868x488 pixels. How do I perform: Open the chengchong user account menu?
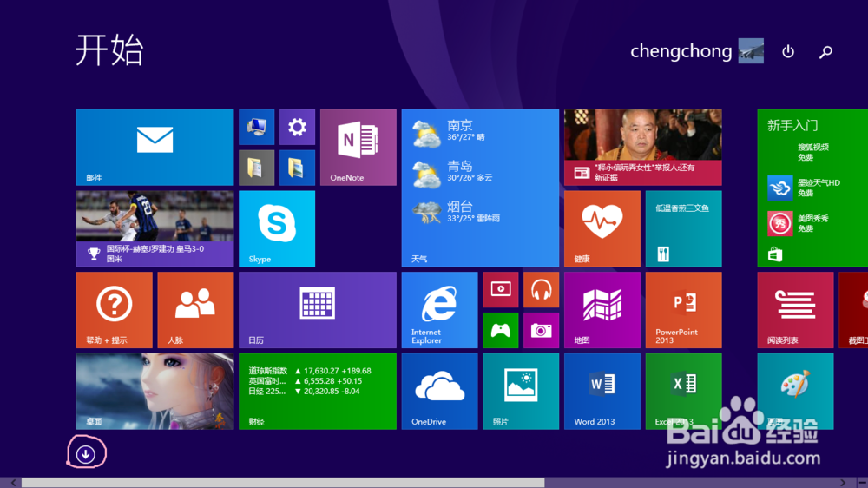pos(697,51)
